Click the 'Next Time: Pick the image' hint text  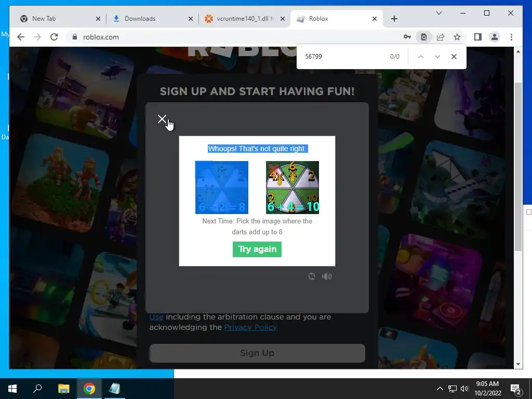[x=257, y=227]
